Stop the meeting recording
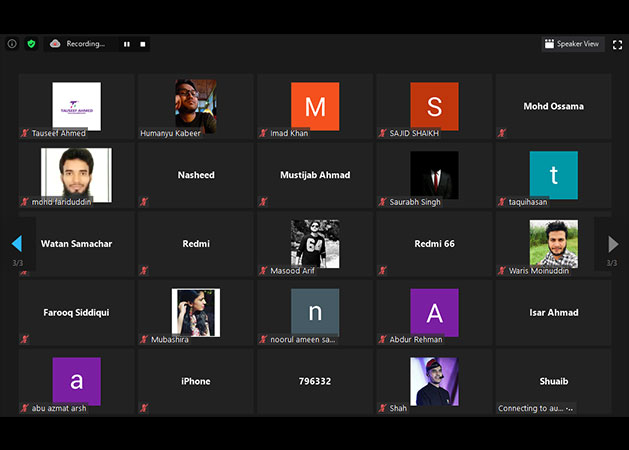Image resolution: width=629 pixels, height=450 pixels. pyautogui.click(x=143, y=44)
